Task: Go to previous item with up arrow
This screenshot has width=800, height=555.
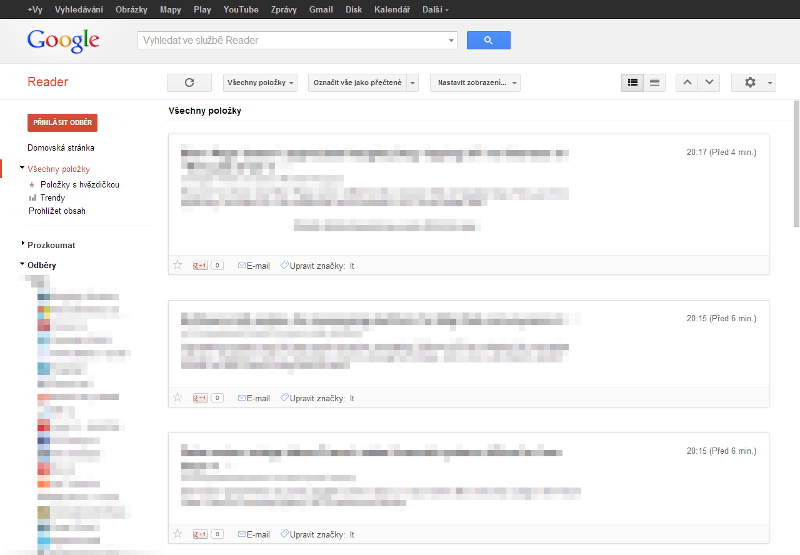Action: coord(687,83)
